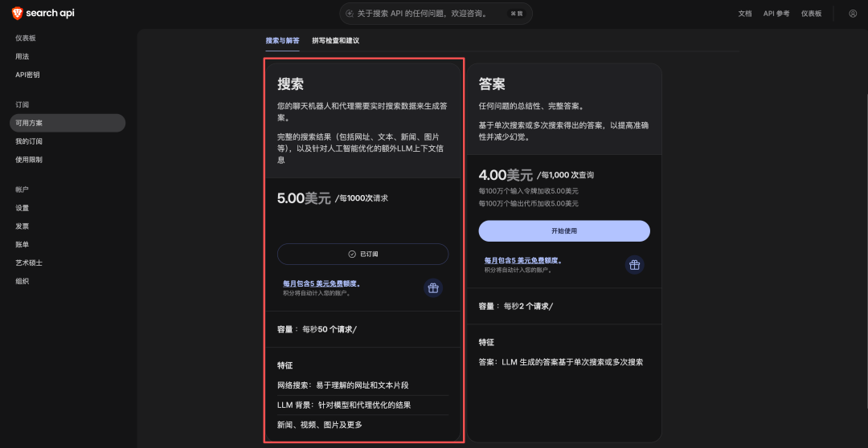Focus the 关于搜索 API question input field
The image size is (868, 448).
coord(436,14)
